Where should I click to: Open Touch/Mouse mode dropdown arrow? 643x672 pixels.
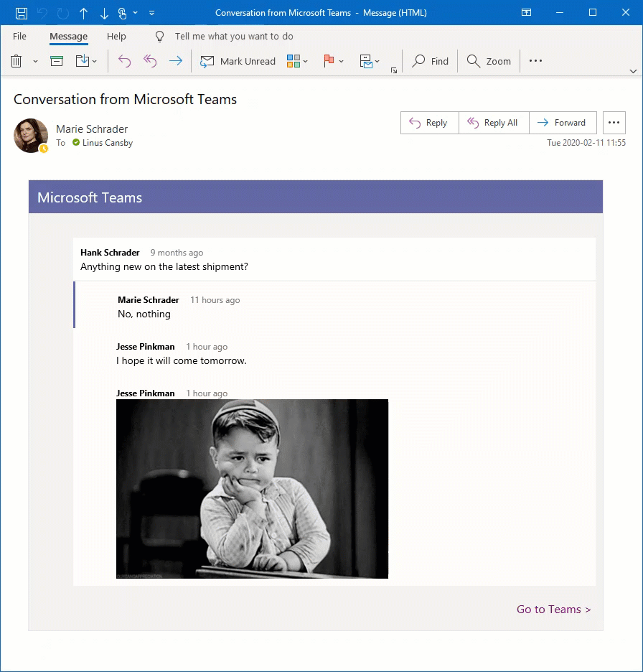pos(136,13)
